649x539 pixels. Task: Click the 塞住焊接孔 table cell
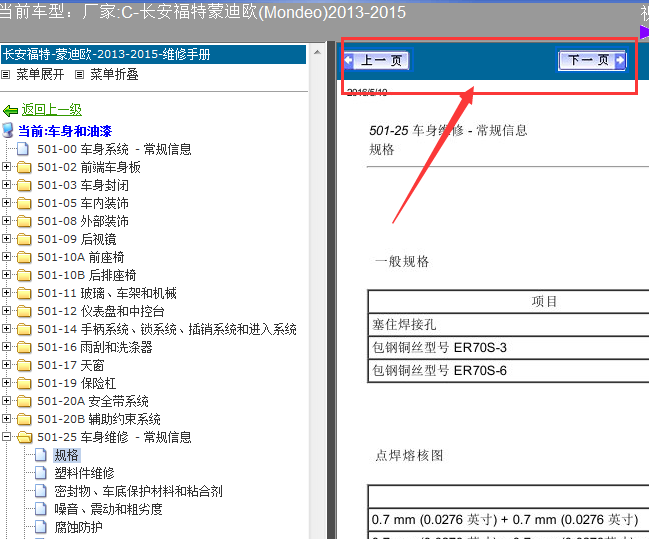pos(509,325)
